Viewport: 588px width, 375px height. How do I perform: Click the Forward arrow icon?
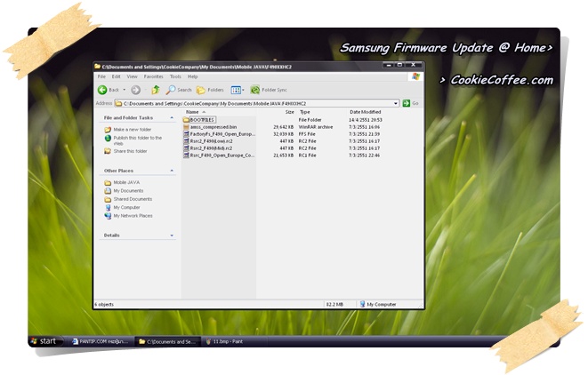(136, 90)
